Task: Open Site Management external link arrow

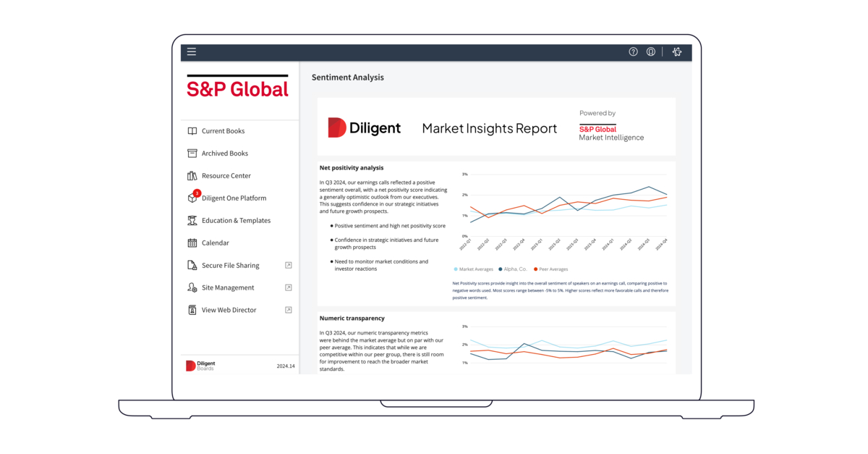Action: (288, 287)
